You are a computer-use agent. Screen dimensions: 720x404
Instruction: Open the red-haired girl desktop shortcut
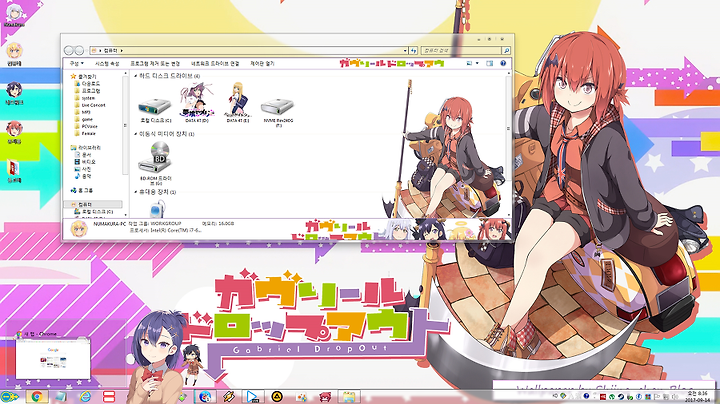pyautogui.click(x=14, y=132)
